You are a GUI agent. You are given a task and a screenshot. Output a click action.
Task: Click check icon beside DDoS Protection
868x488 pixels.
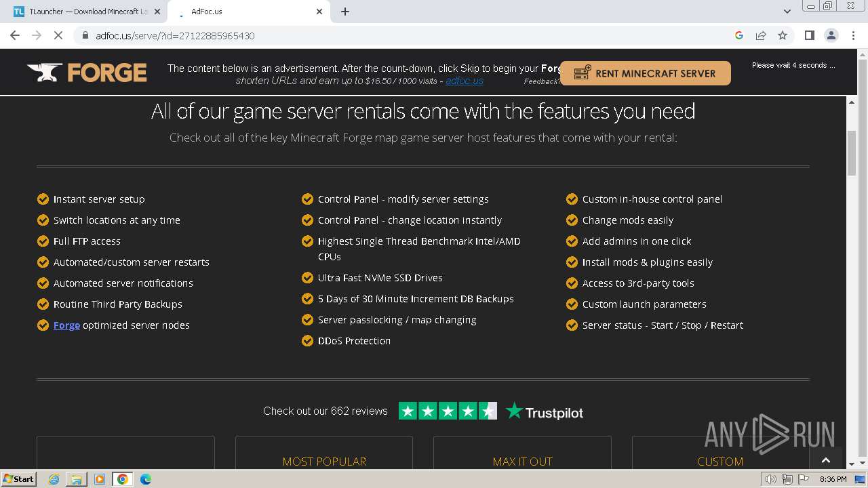coord(307,340)
